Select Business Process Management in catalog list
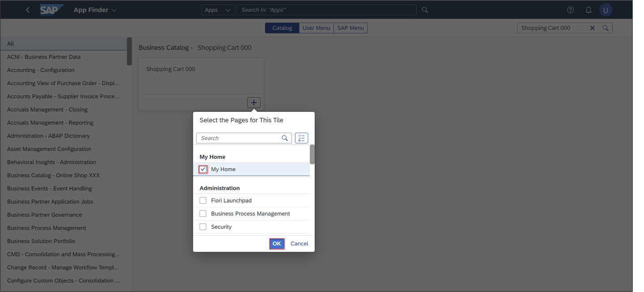Screen dimensions: 644x292 64,228
